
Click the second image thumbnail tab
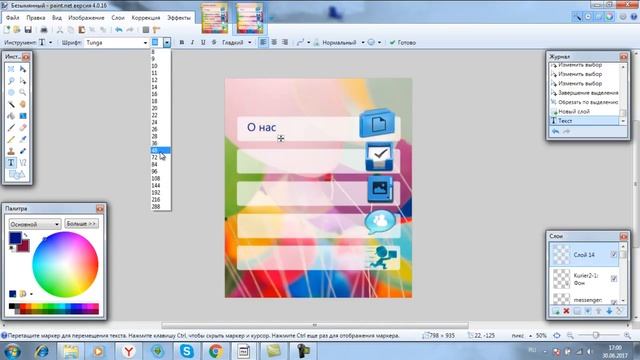coord(249,19)
